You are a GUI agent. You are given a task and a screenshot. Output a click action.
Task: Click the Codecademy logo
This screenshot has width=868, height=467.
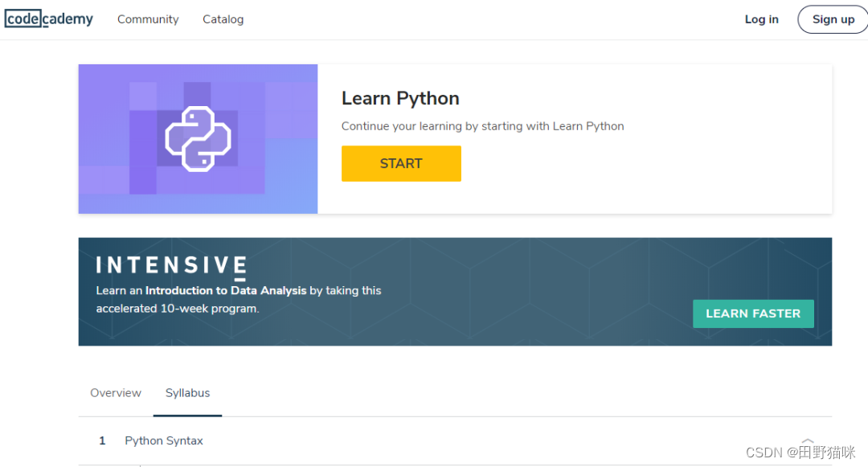pyautogui.click(x=49, y=18)
